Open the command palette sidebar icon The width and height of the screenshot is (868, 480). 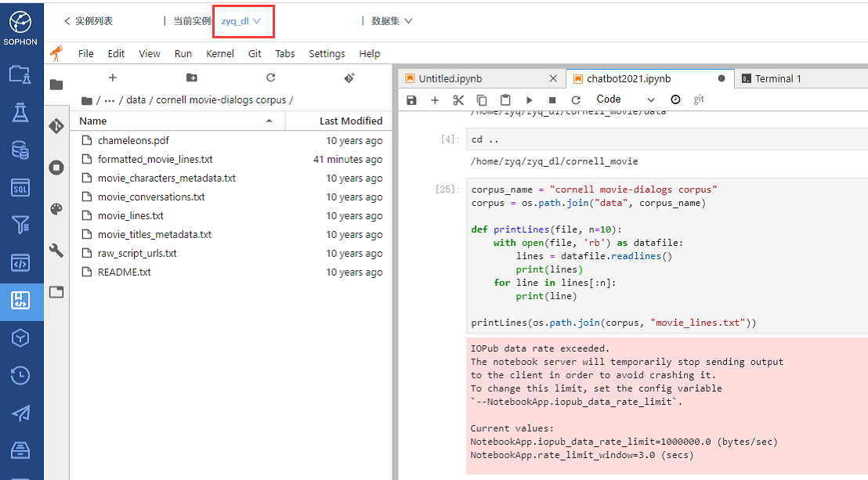pyautogui.click(x=56, y=208)
